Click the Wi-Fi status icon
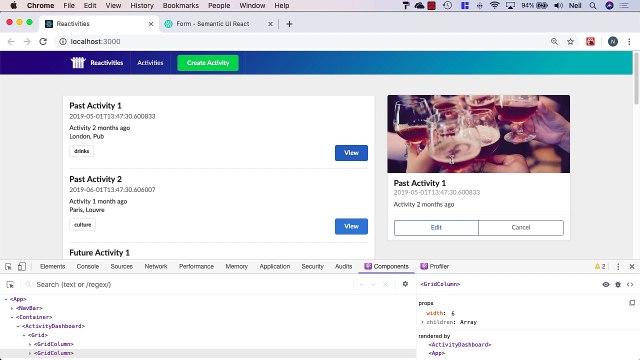The image size is (640, 360). (x=494, y=5)
